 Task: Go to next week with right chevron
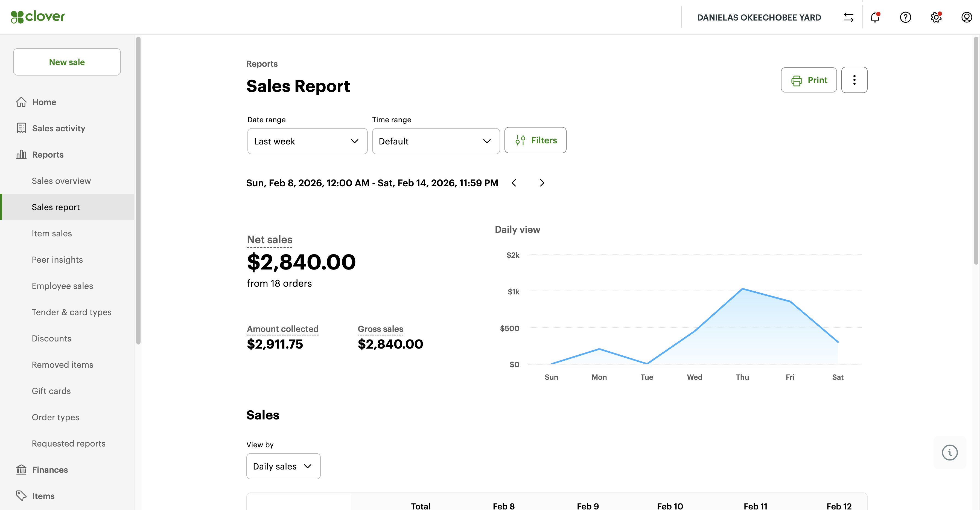point(542,183)
